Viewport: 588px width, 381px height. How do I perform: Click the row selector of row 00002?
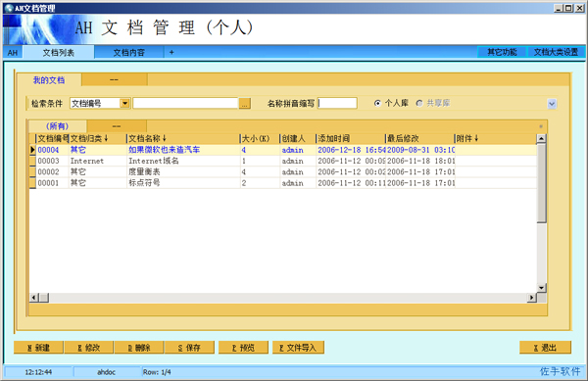[32, 172]
